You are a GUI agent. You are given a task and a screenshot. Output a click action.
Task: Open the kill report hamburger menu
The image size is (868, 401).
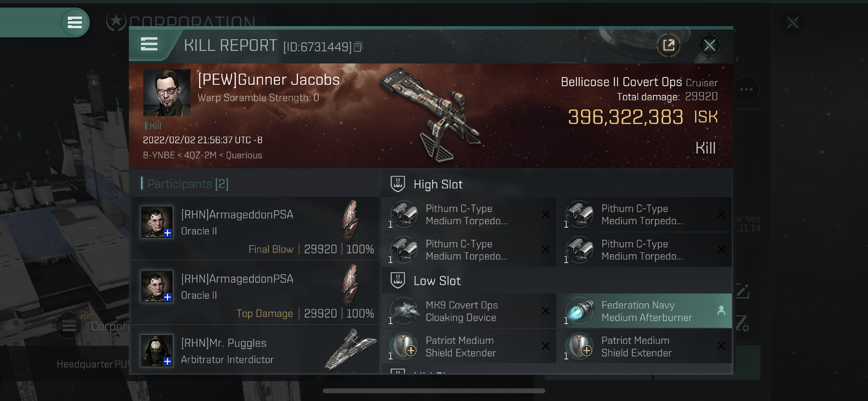(149, 44)
